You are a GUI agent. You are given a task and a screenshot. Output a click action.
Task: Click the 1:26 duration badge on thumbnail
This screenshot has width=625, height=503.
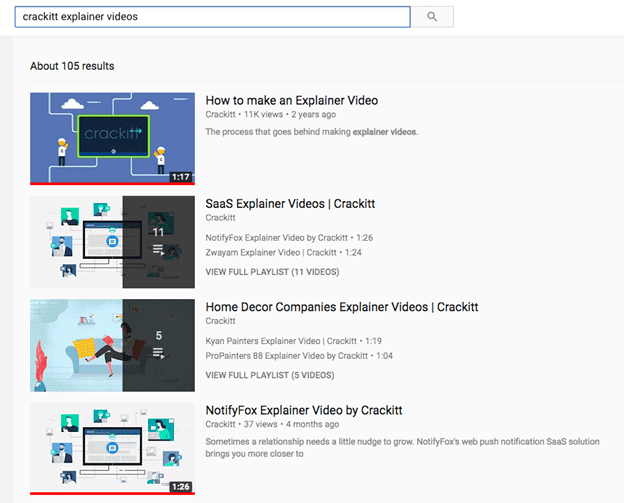tap(181, 487)
